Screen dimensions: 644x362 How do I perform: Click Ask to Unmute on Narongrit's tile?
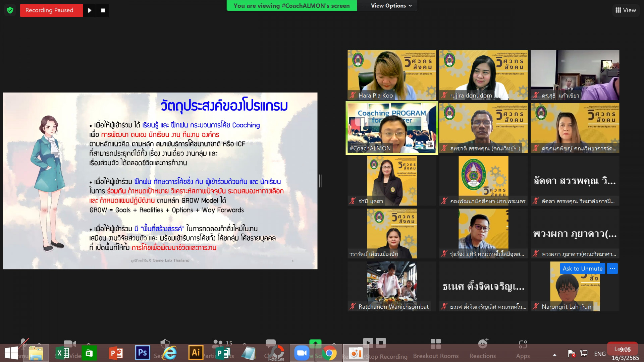coord(582,268)
